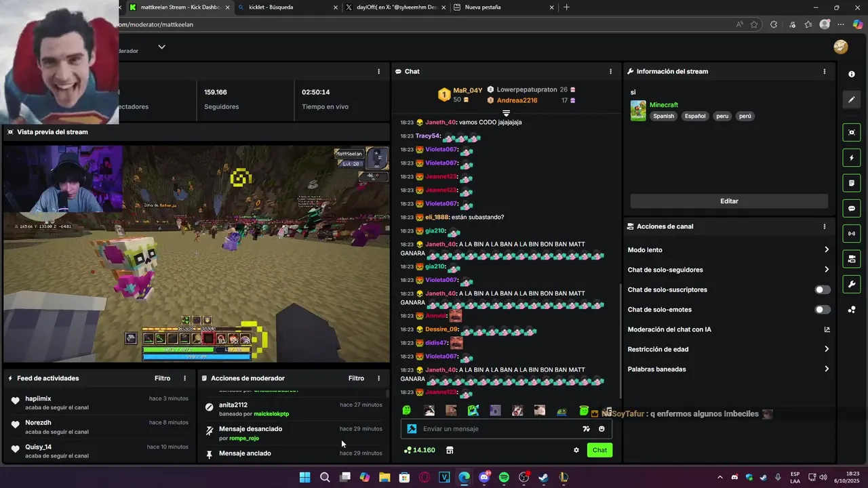The image size is (868, 488).
Task: Click the 7TV emote icon in the chat input
Action: point(586,429)
